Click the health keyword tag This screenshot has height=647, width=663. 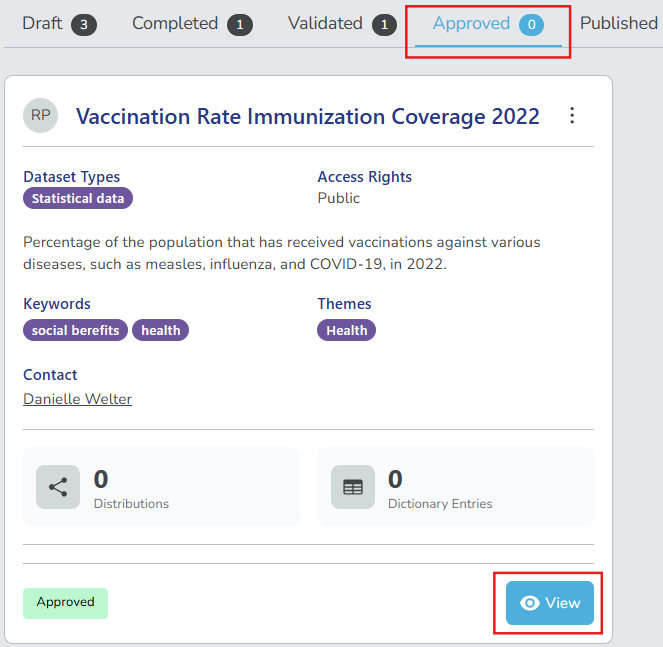coord(160,330)
